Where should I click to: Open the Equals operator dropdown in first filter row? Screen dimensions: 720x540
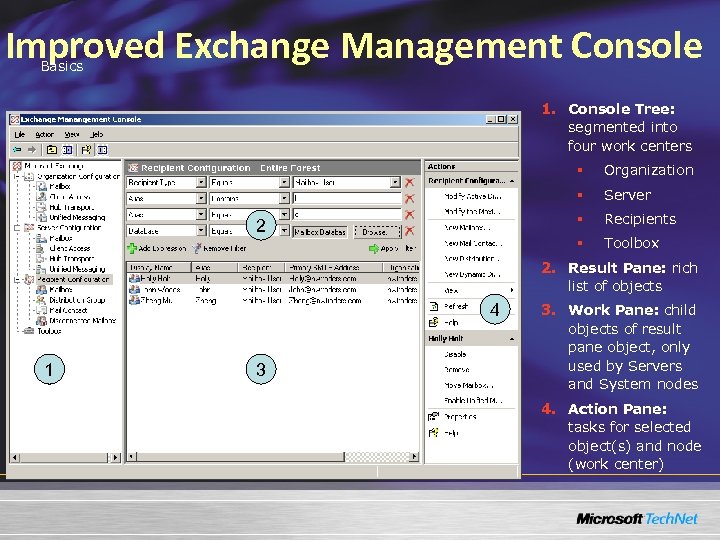pyautogui.click(x=284, y=182)
